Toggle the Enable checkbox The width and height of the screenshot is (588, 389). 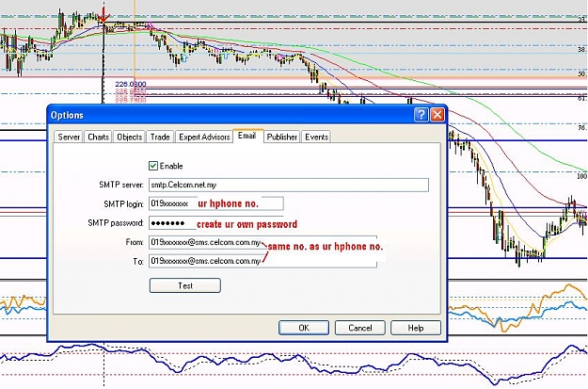(153, 166)
